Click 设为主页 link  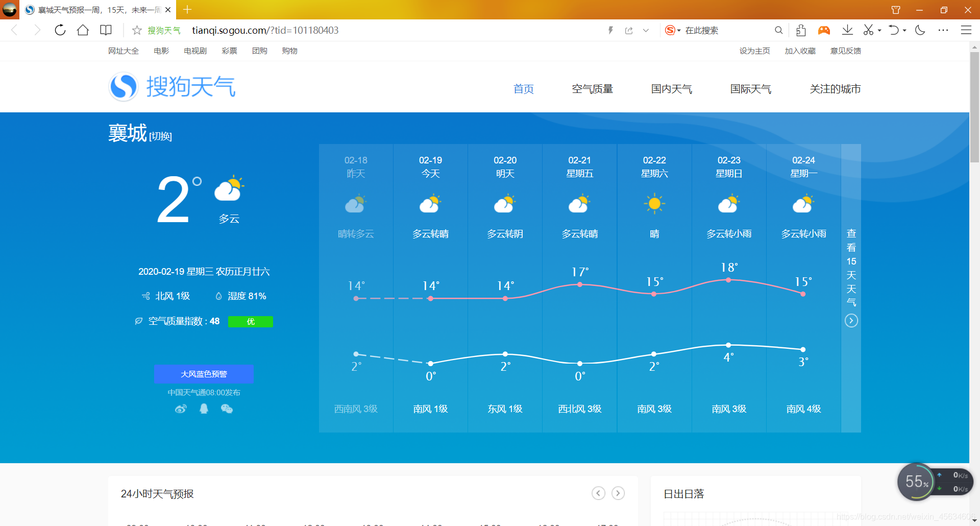pyautogui.click(x=754, y=51)
